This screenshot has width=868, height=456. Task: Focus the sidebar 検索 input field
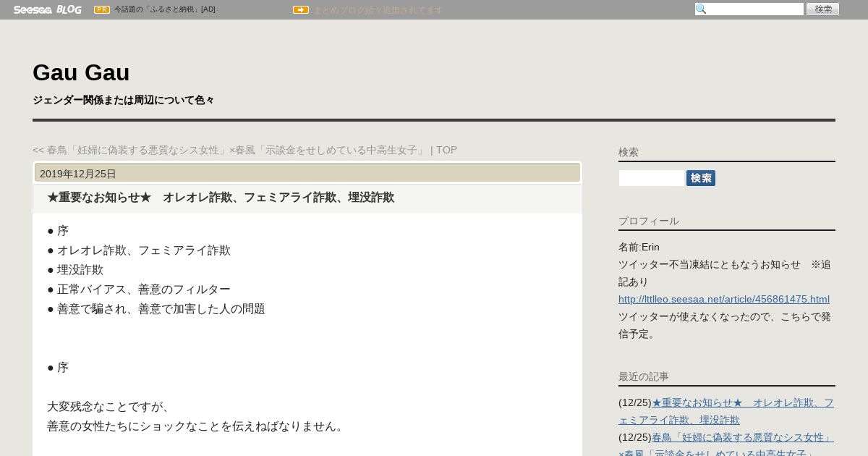click(x=651, y=178)
